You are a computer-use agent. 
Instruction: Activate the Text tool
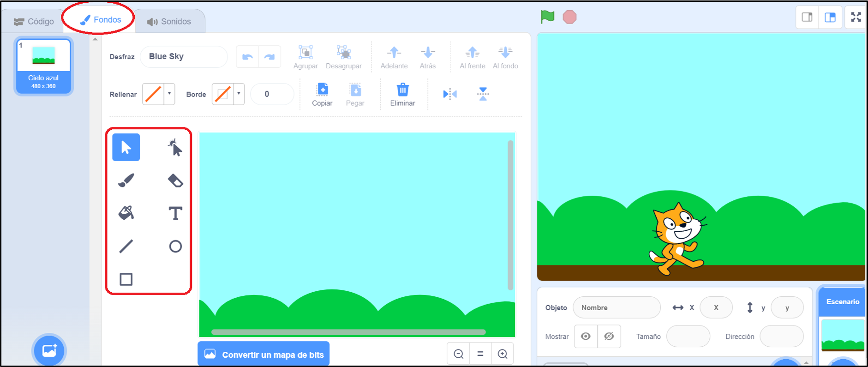click(175, 213)
